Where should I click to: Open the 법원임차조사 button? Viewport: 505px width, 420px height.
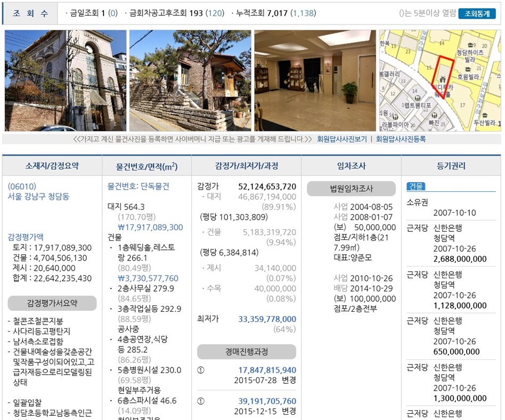351,189
